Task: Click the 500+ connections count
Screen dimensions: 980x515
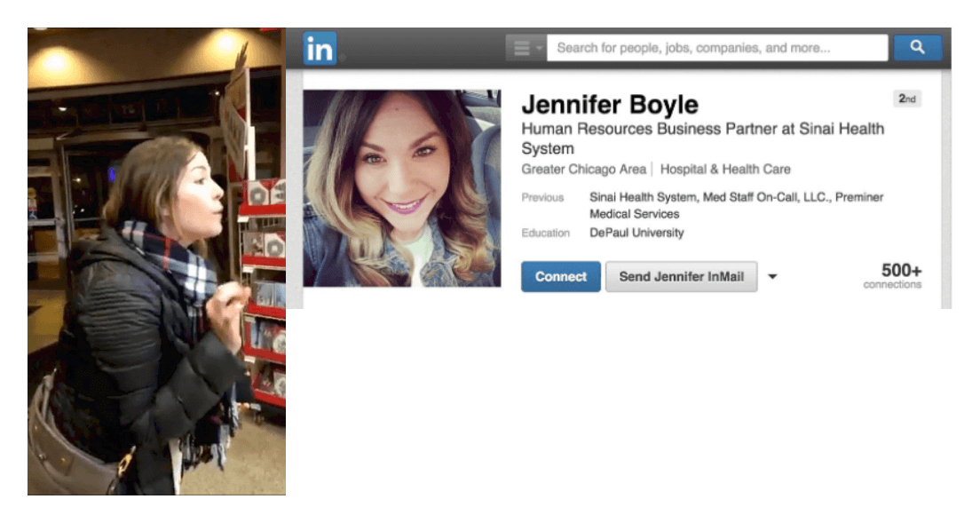Action: (892, 275)
